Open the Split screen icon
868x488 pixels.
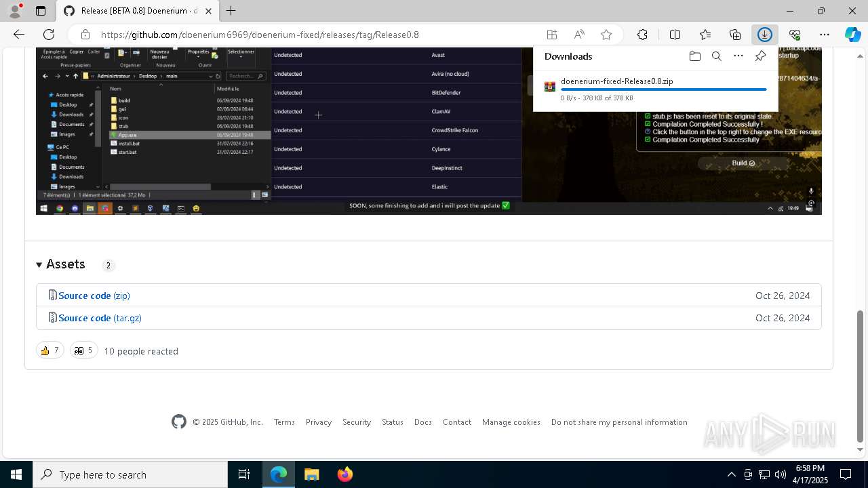[x=675, y=35]
